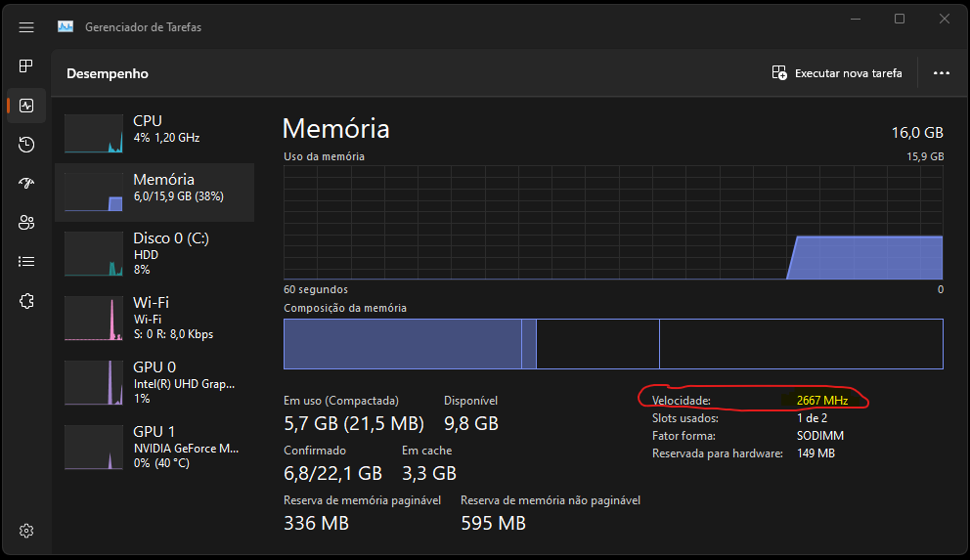The height and width of the screenshot is (560, 970).
Task: Open the Users page icon
Action: click(x=26, y=223)
